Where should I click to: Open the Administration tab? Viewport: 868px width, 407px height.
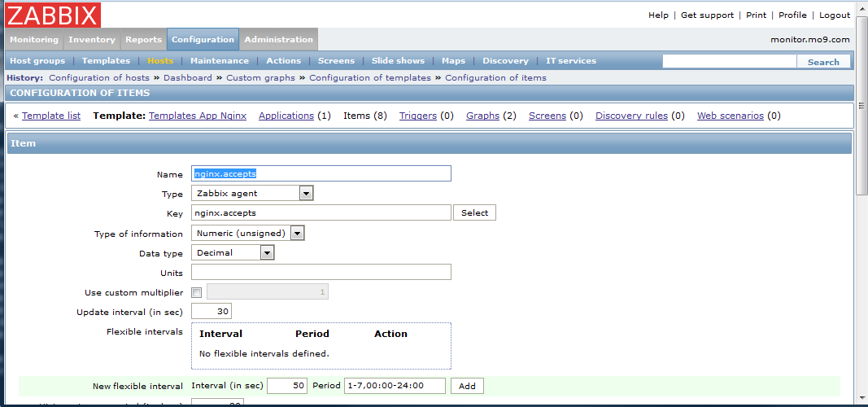coord(278,39)
